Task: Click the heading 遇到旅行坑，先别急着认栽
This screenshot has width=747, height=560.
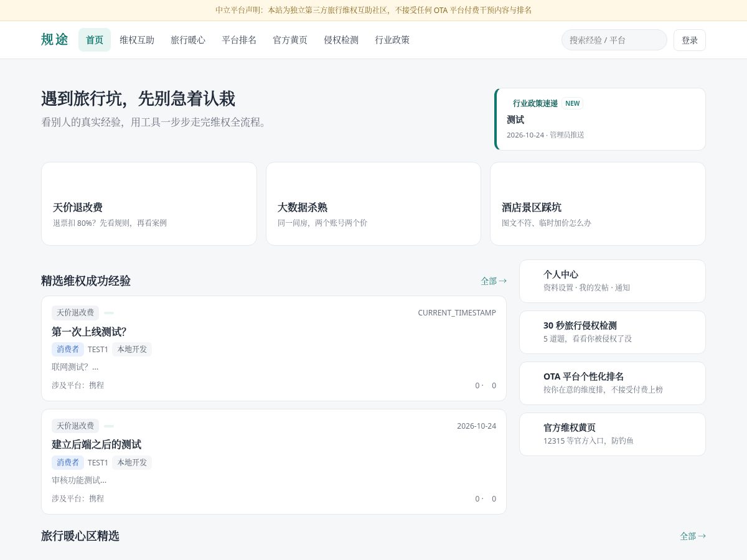Action: (x=138, y=99)
